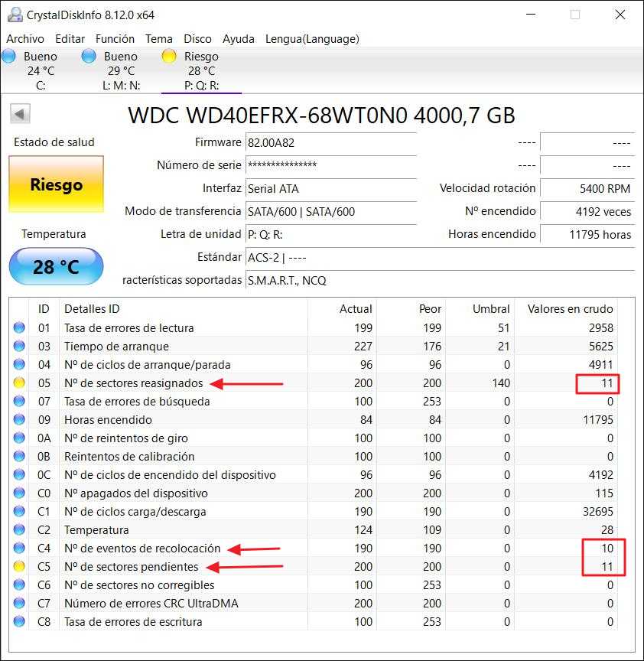Click the SATA/600 transfer mode field
644x661 pixels.
(x=331, y=211)
